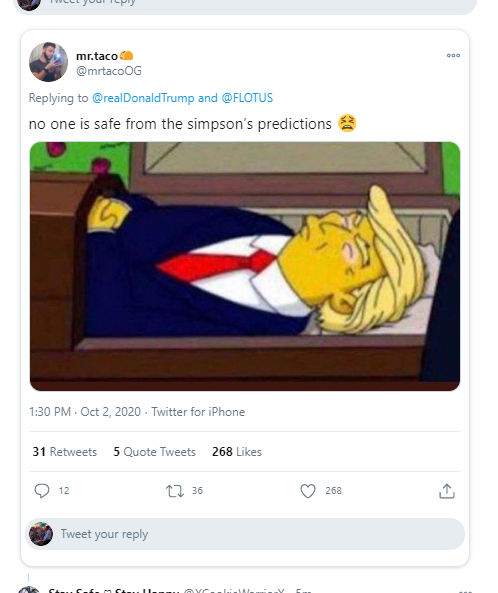Image resolution: width=498 pixels, height=593 pixels.
Task: Click the tired face emoji in tweet
Action: (x=347, y=123)
